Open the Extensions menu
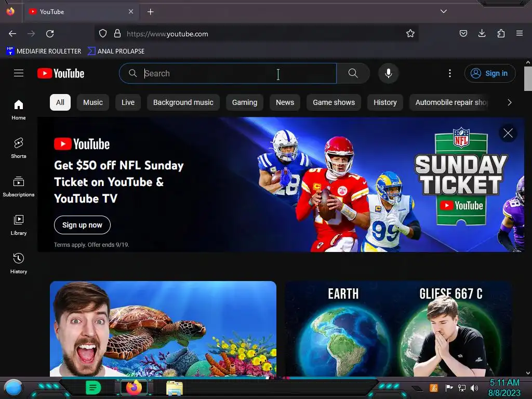The height and width of the screenshot is (399, 532). click(501, 33)
